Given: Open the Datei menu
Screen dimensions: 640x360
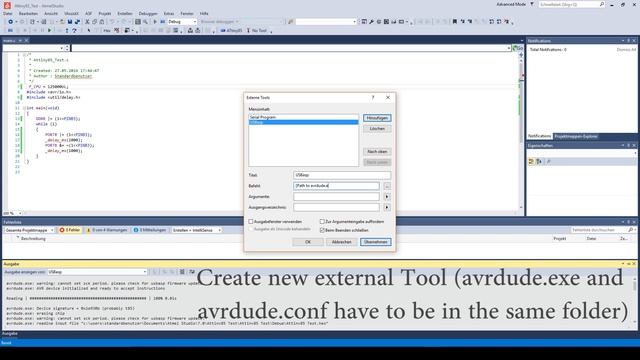Looking at the screenshot, I should click(8, 13).
